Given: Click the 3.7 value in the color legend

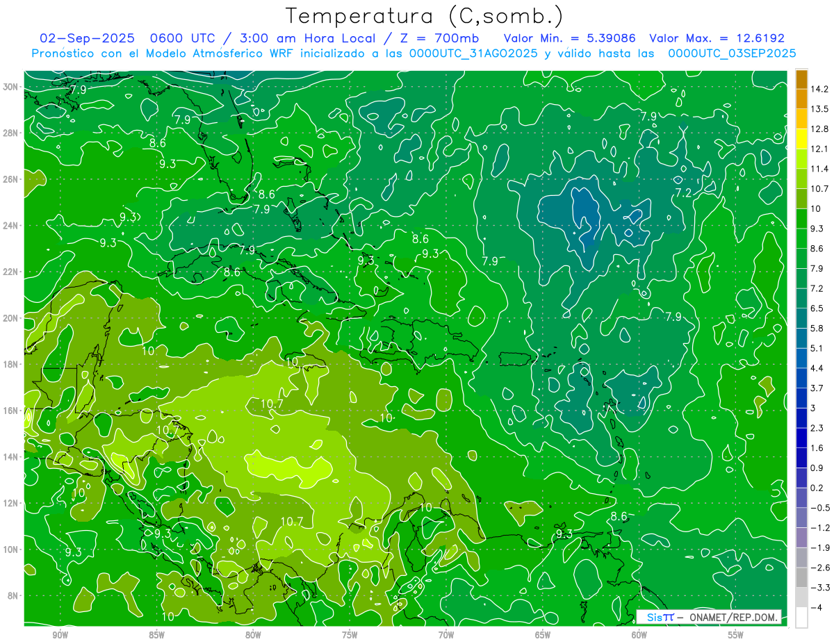Looking at the screenshot, I should 818,388.
